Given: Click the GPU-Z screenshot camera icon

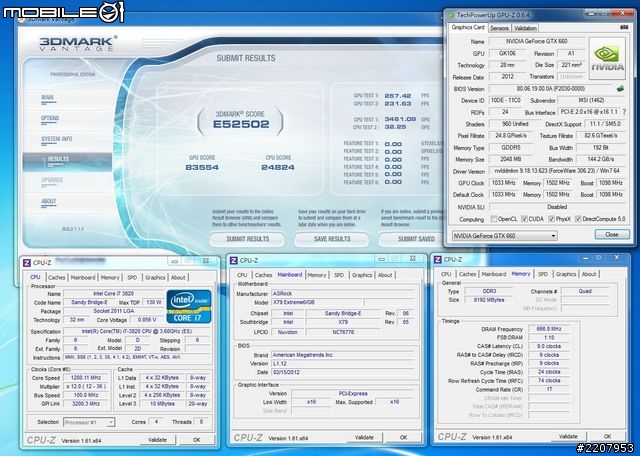Looking at the screenshot, I should click(x=624, y=27).
